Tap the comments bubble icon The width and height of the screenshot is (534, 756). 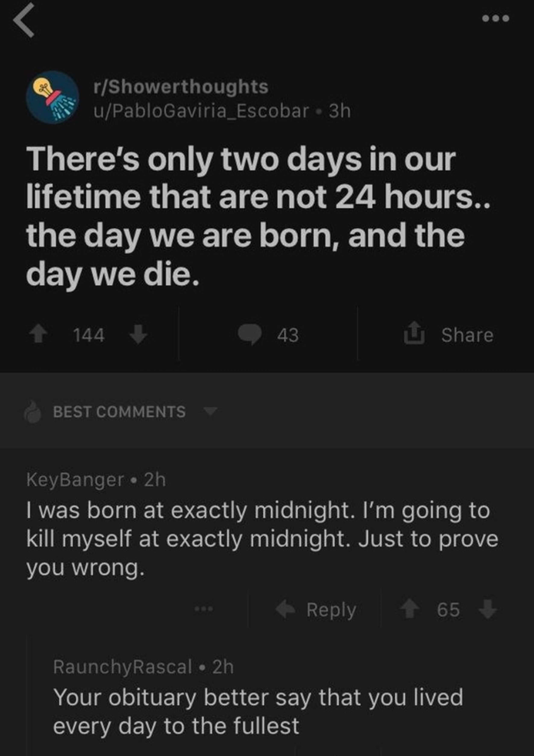[x=250, y=334]
